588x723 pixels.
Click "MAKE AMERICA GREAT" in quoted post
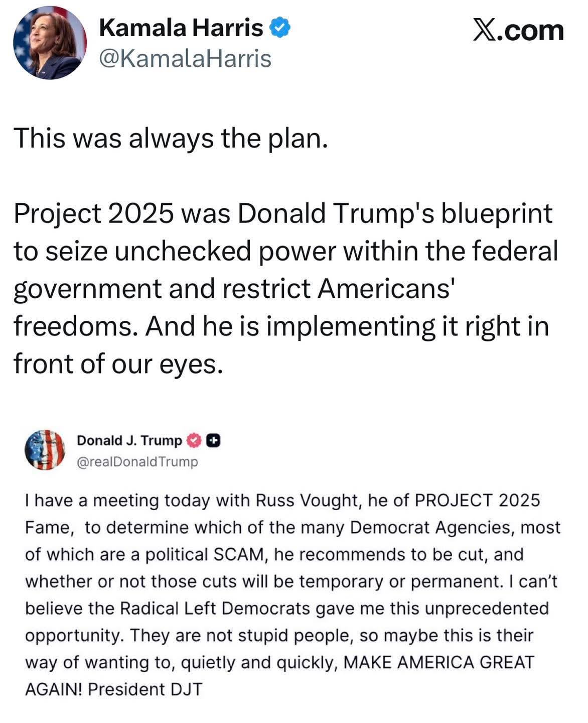[440, 662]
